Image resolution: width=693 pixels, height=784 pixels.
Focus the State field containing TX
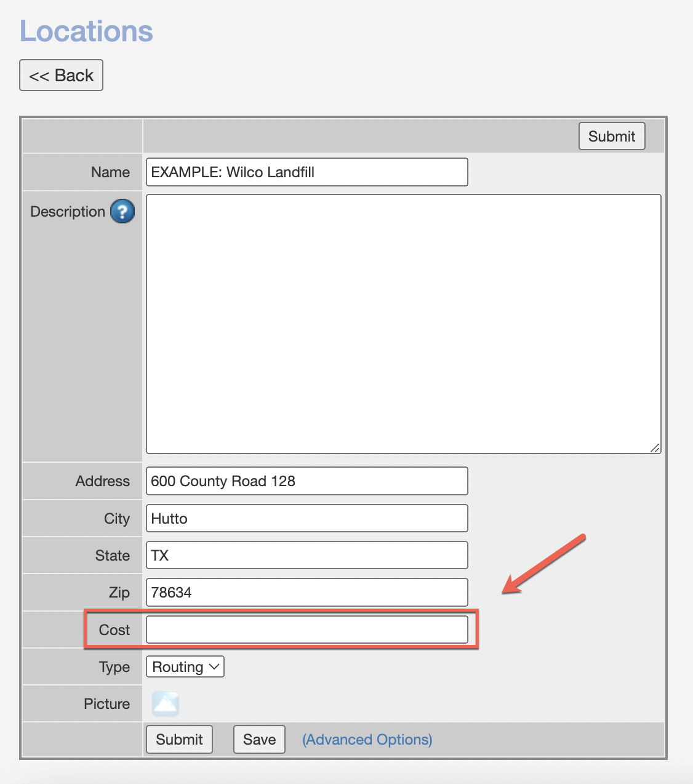coord(306,556)
